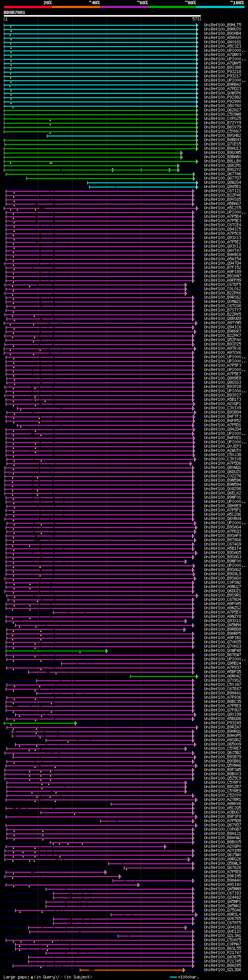Image resolution: width=248 pixels, height=980 pixels.
Task: Click label UniRef100_B9N596
Action: click(x=222, y=481)
